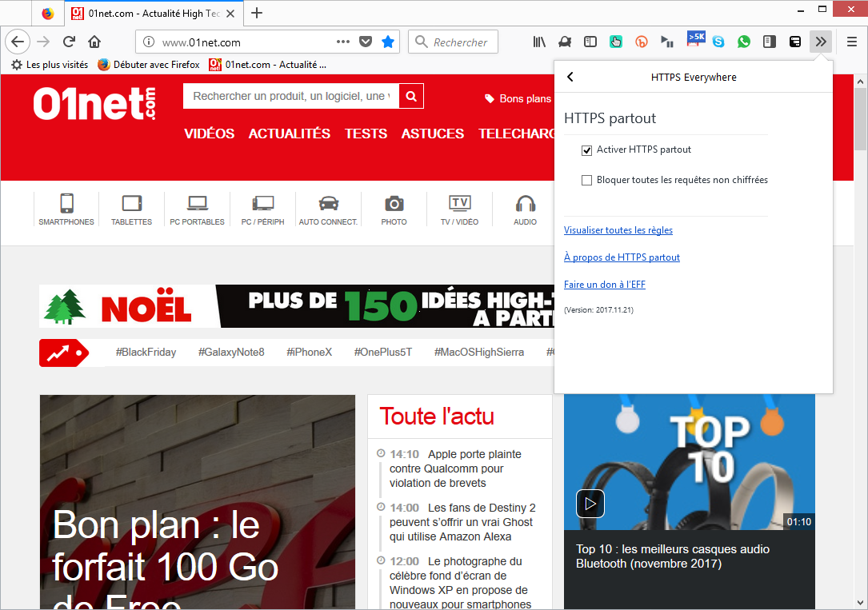Open the #iPhoneX tag
868x610 pixels.
(310, 353)
